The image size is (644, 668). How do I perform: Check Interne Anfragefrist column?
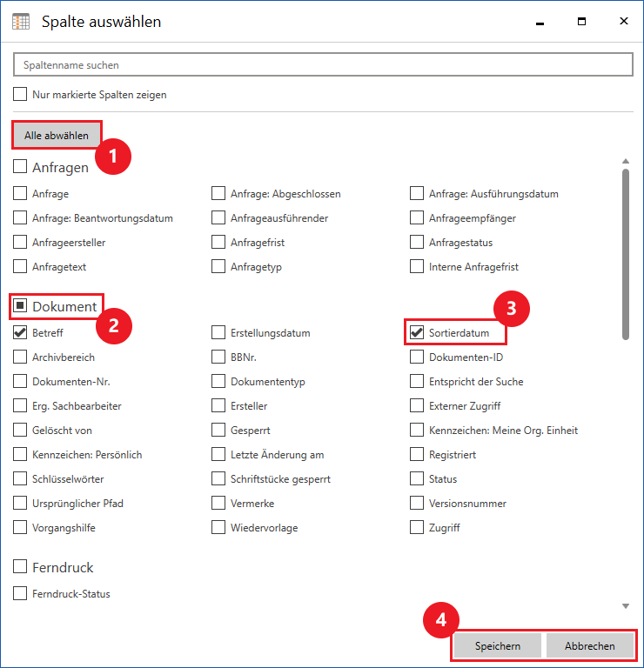pyautogui.click(x=416, y=266)
